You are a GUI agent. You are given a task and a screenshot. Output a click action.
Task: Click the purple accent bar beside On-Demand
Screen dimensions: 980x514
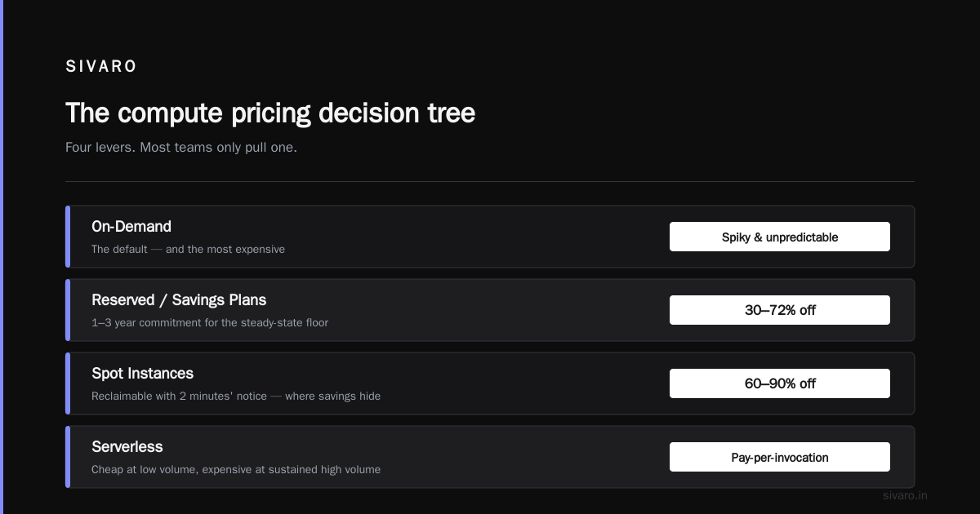coord(68,237)
